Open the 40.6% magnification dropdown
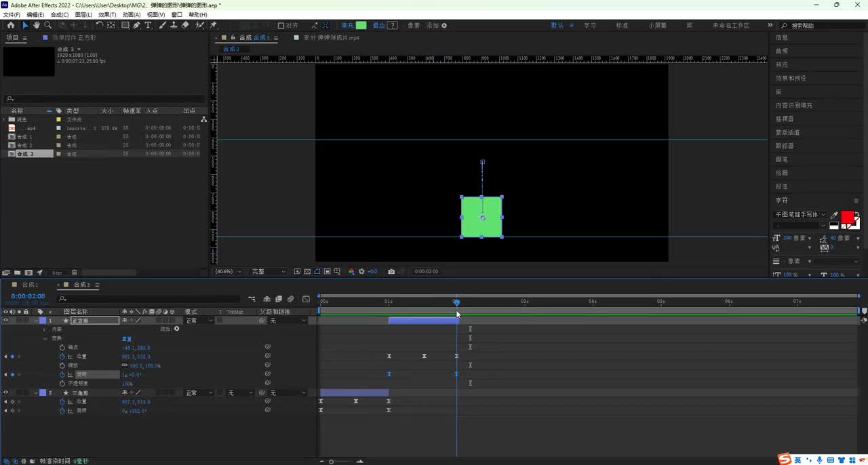Image resolution: width=868 pixels, height=465 pixels. [228, 272]
